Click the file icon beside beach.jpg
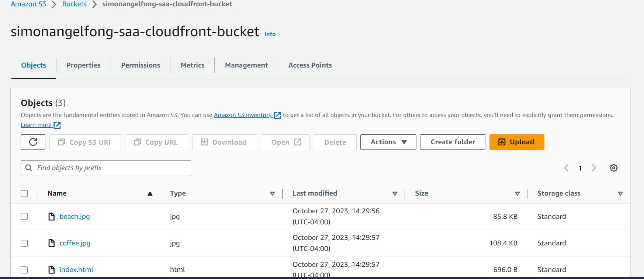 52,216
